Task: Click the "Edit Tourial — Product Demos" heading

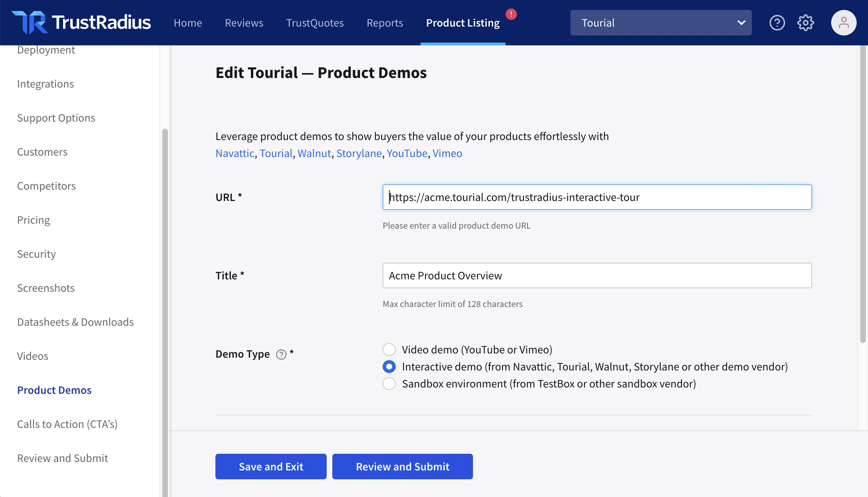Action: click(321, 73)
